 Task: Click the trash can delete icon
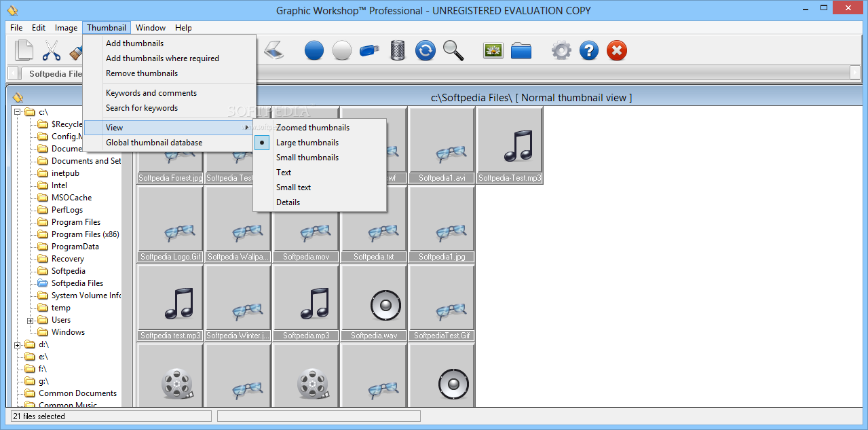[398, 50]
